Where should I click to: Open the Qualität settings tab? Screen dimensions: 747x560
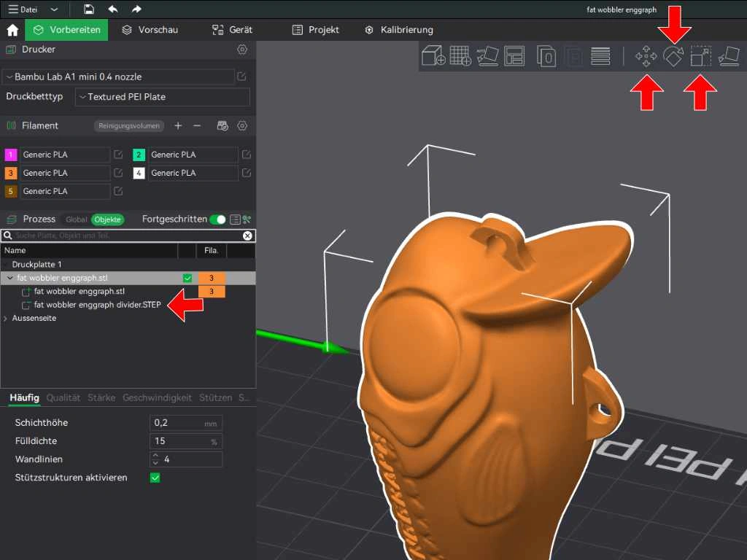tap(63, 397)
